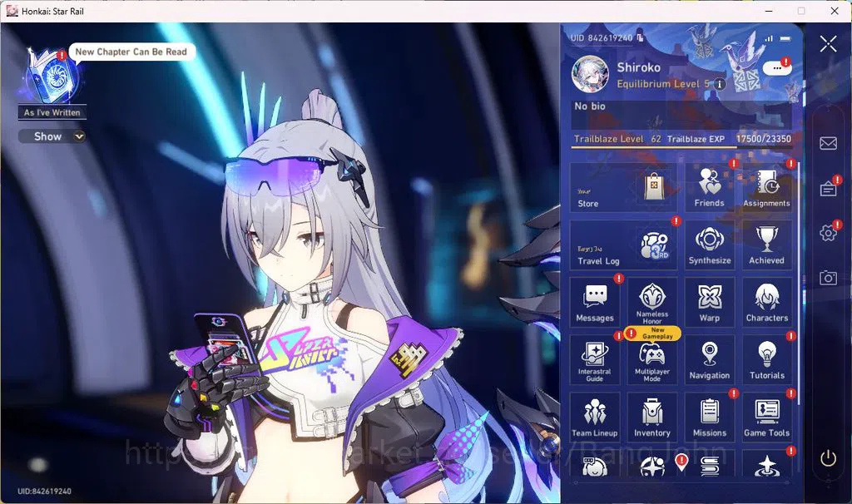Open the Missions clipboard
The width and height of the screenshot is (852, 504).
(x=709, y=418)
